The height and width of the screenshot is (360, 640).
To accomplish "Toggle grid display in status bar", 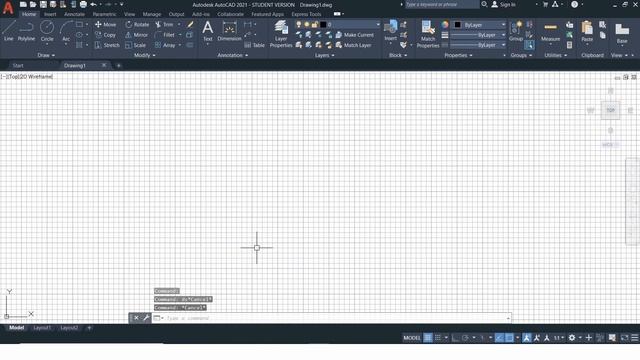I will pos(427,338).
